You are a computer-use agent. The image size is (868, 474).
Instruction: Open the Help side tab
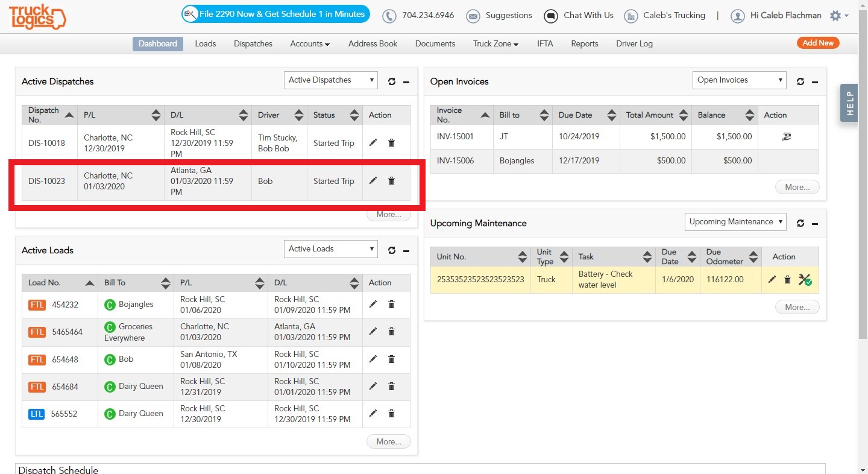click(x=849, y=103)
